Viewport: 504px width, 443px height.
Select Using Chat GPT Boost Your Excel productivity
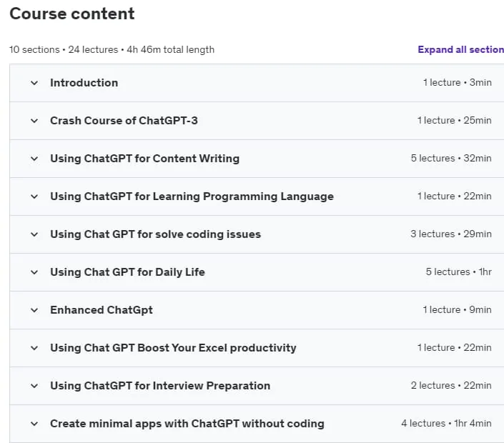(173, 348)
